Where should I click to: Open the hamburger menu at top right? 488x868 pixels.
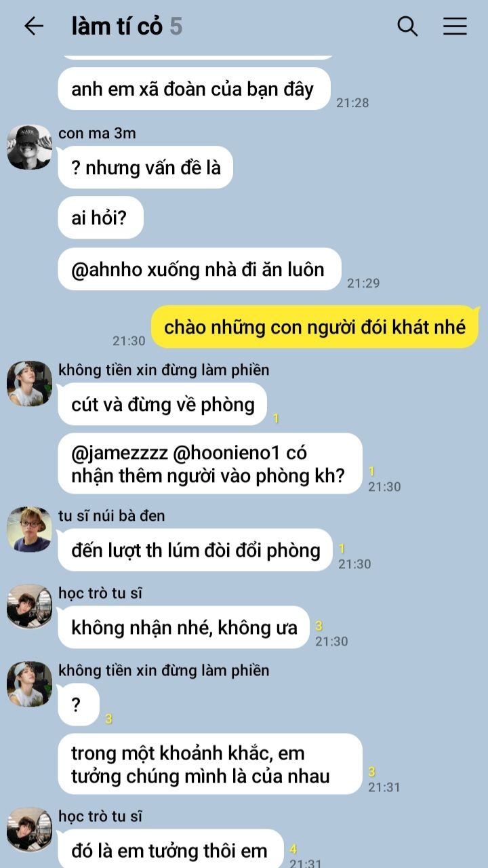tap(455, 26)
